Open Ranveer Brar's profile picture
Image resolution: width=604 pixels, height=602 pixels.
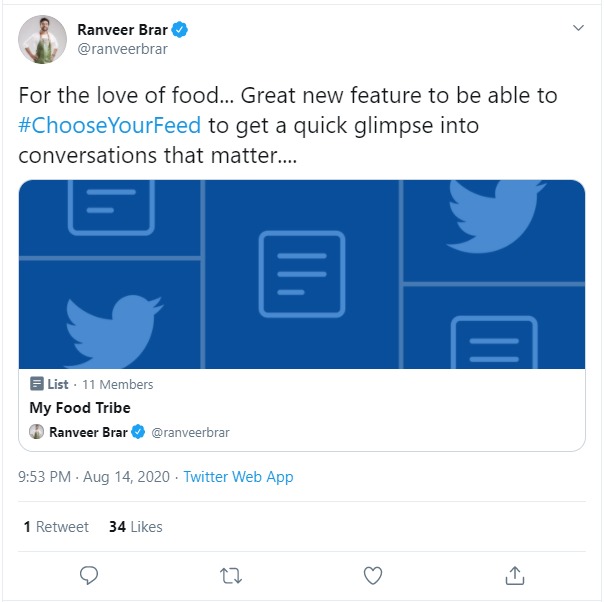click(43, 40)
